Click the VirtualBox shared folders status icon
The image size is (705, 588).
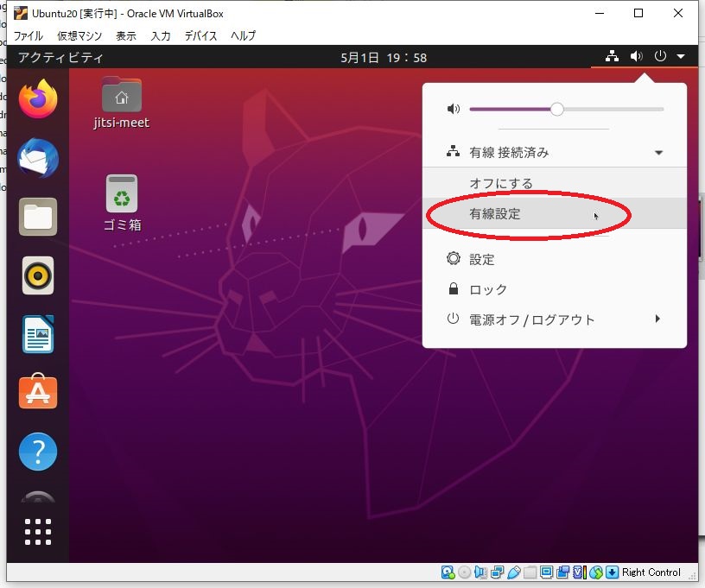530,572
